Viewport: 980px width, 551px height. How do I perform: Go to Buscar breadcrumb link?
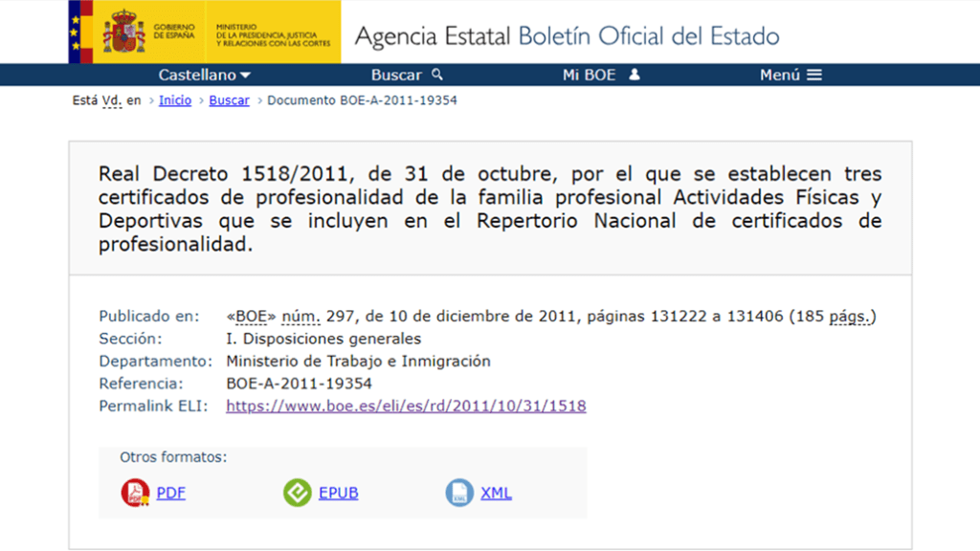pyautogui.click(x=229, y=99)
